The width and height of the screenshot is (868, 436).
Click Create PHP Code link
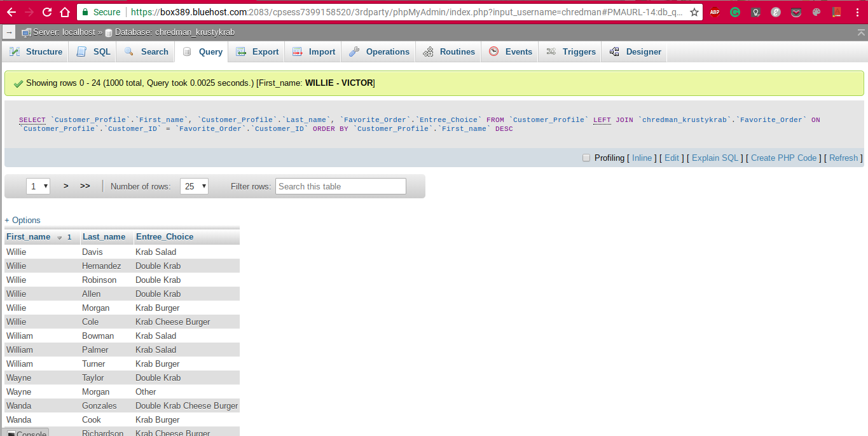coord(783,158)
